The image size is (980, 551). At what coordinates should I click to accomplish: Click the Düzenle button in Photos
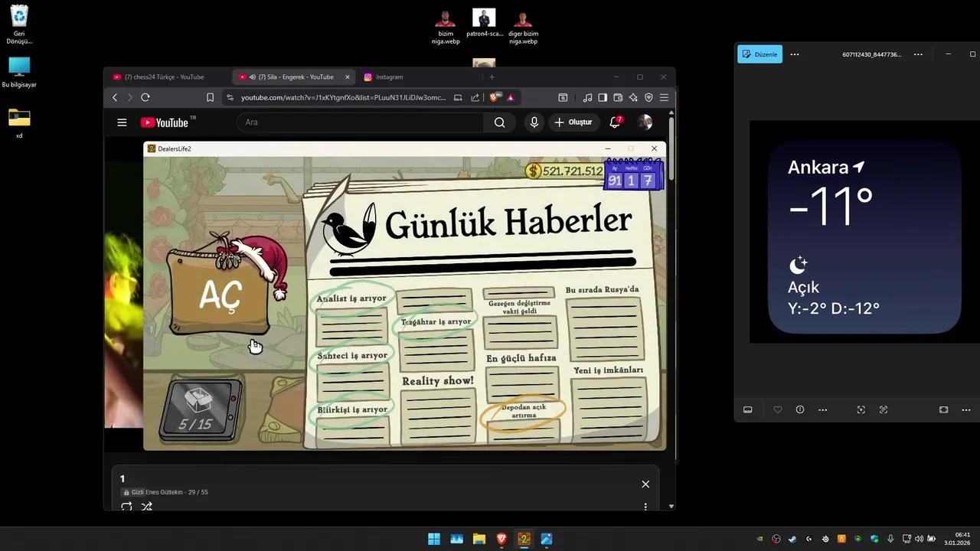pyautogui.click(x=759, y=54)
